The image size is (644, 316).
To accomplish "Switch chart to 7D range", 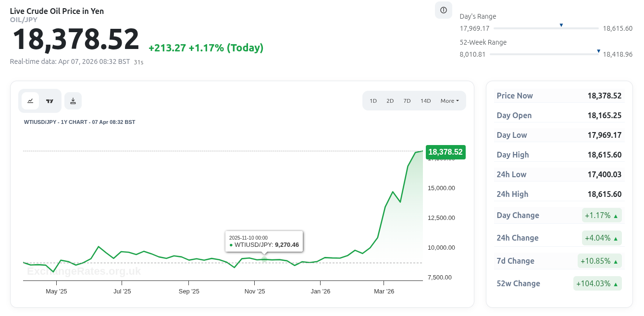I will (407, 101).
